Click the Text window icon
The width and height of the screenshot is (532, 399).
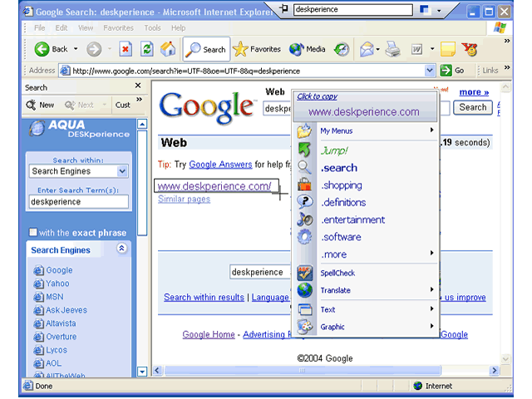coord(305,309)
